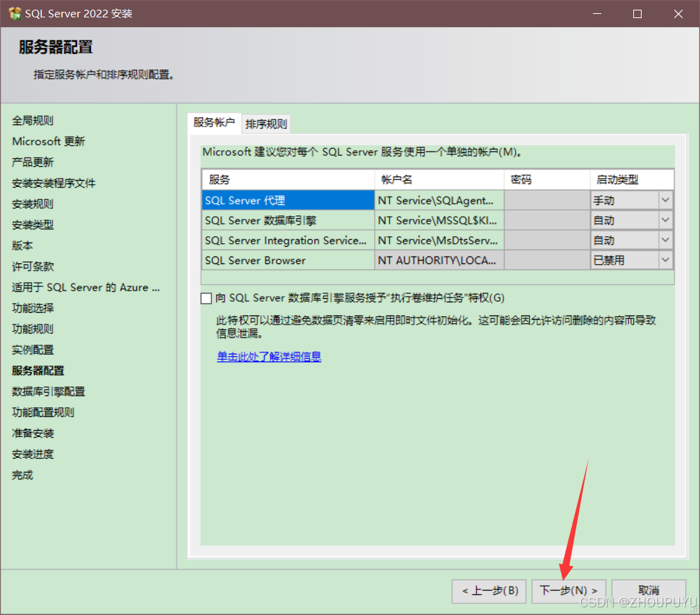The image size is (700, 615).
Task: Click the password field for SQL Server 数据库引擎
Action: point(546,220)
